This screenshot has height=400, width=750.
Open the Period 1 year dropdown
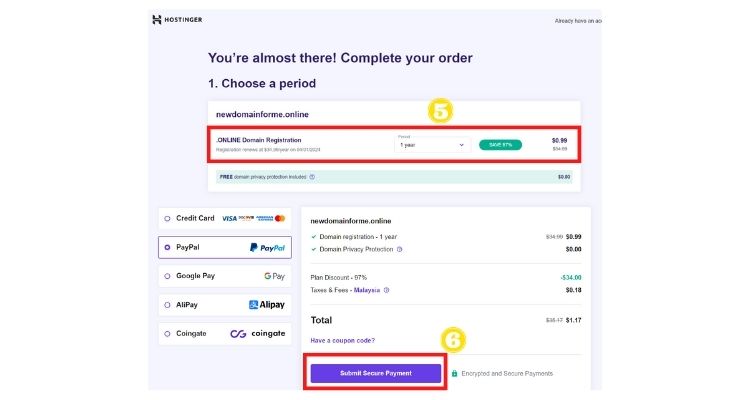click(x=432, y=144)
